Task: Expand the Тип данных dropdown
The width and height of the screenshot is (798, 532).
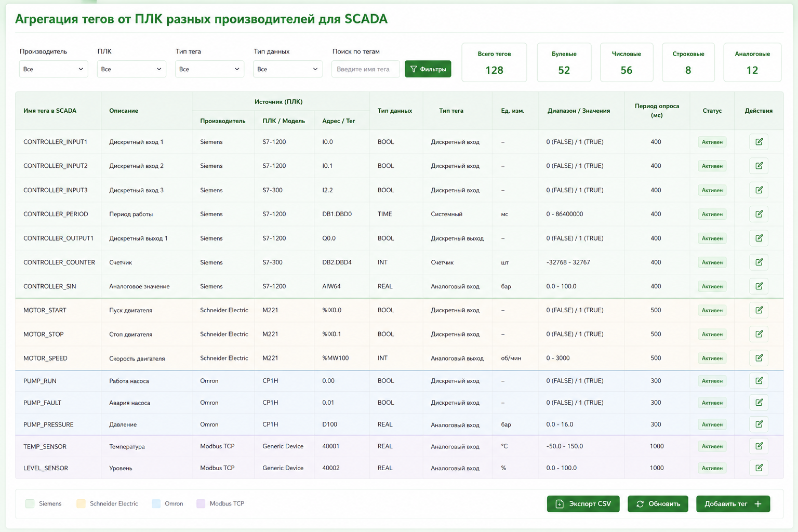Action: [288, 69]
